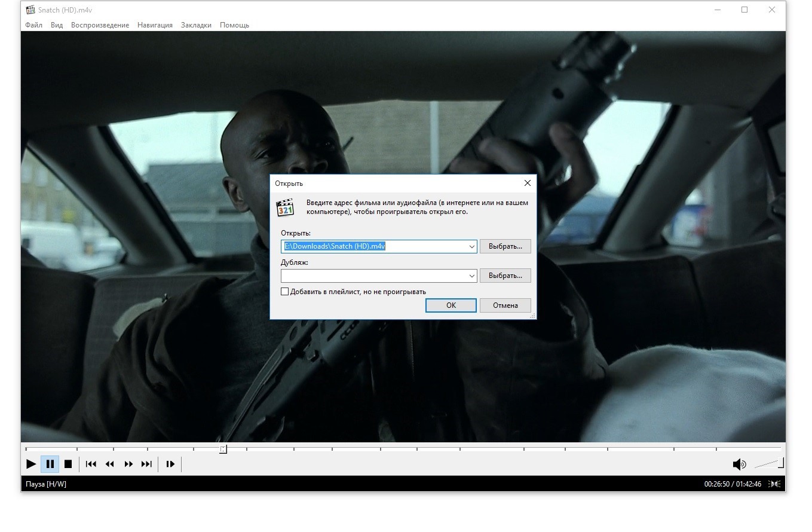Adjust the volume slider
The image size is (812, 532).
coord(769,463)
